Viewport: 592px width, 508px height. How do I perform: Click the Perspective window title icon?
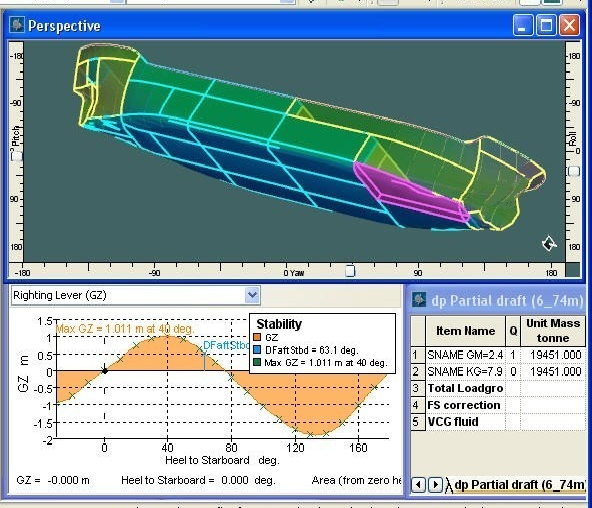pos(17,25)
